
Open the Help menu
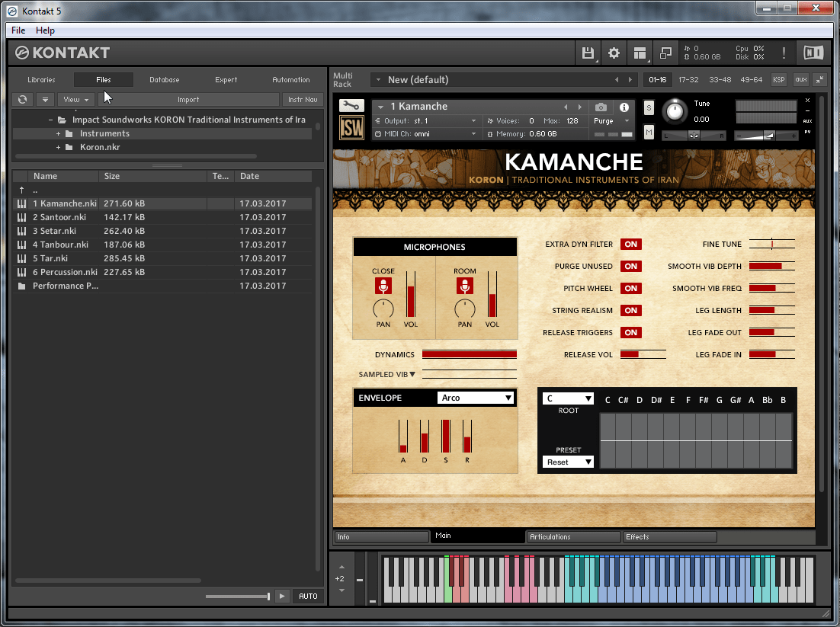(x=45, y=30)
